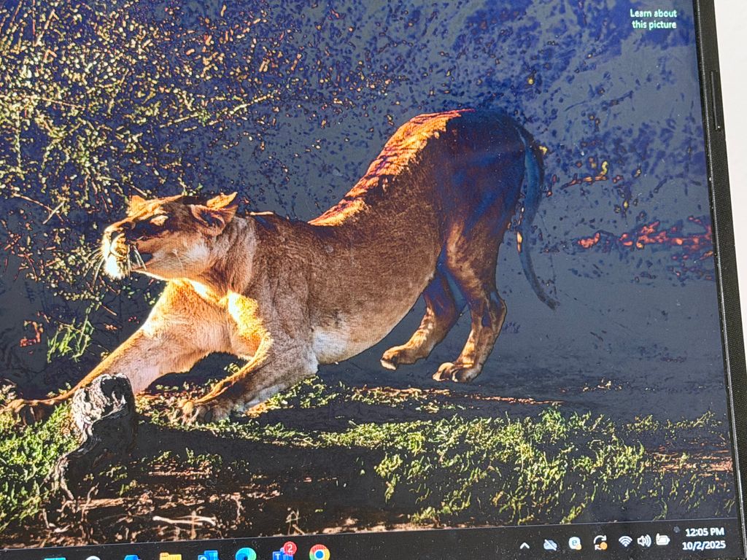
Task: Open the Windows Start menu
Action: 55,559
